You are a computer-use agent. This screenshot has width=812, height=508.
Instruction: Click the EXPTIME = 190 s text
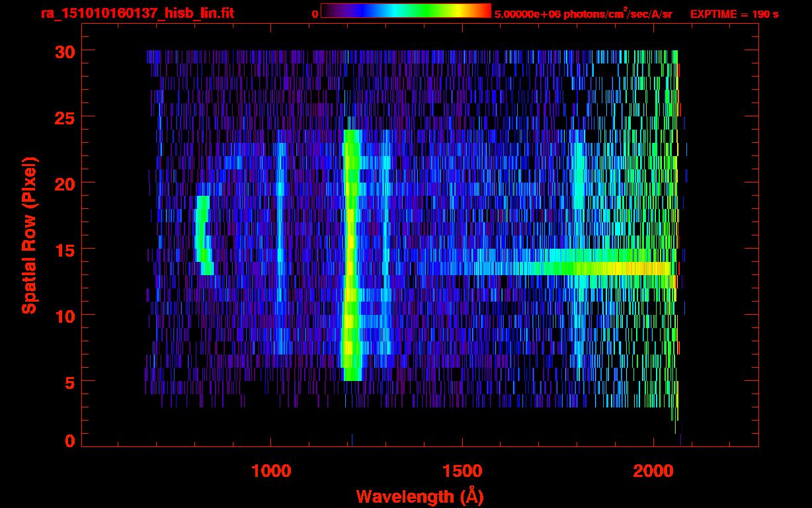[734, 14]
